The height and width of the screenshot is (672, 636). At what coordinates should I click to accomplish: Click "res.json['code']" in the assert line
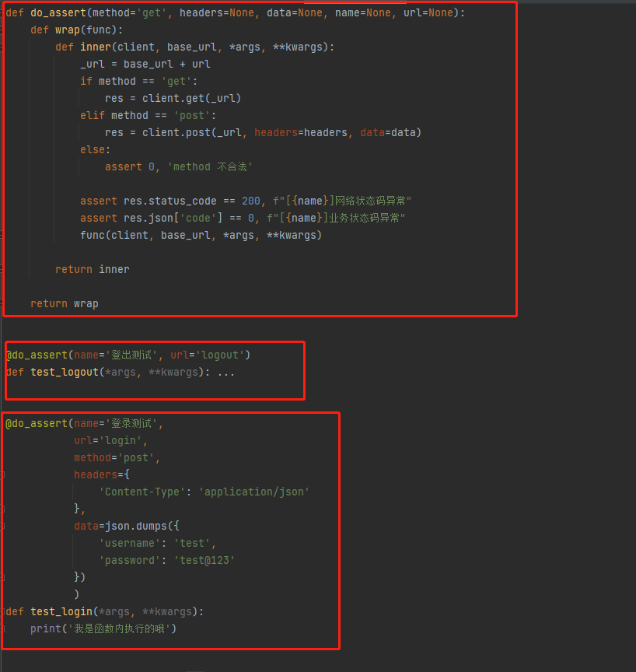pos(173,218)
